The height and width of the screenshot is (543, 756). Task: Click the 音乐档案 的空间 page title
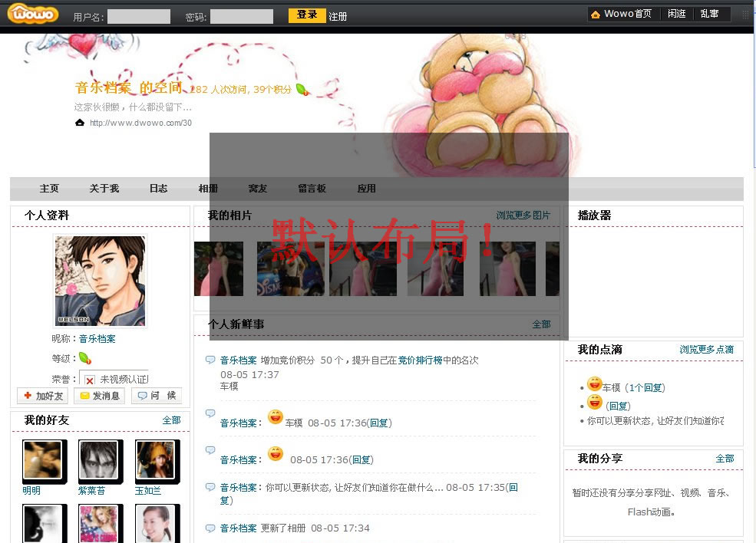click(129, 87)
